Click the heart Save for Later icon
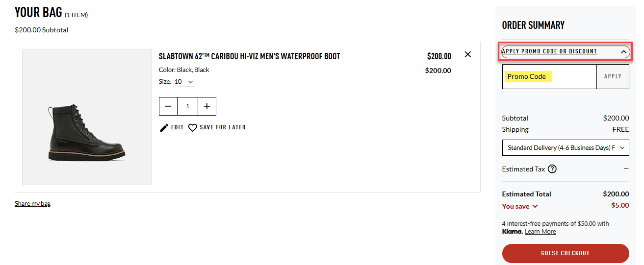The height and width of the screenshot is (265, 644). pyautogui.click(x=193, y=128)
